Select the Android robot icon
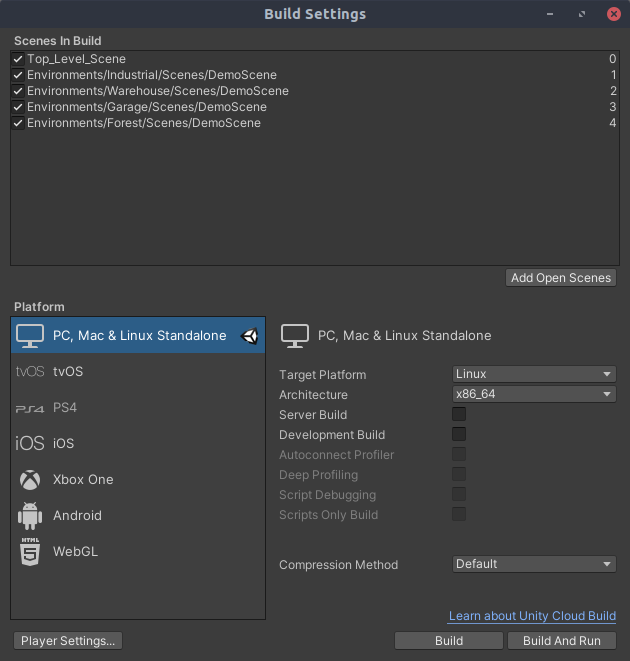Viewport: 630px width, 661px height. point(30,516)
